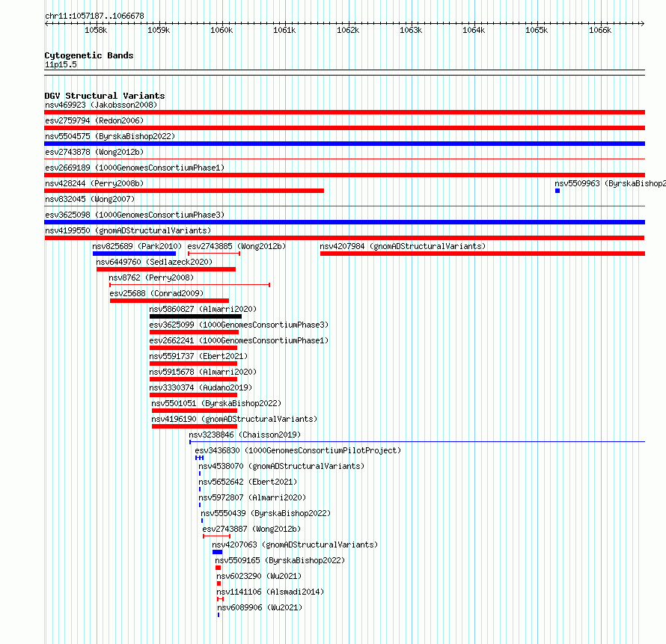Screen dimensions: 666x644
Task: Click small blue square under nsv5509963
Action: [x=557, y=191]
